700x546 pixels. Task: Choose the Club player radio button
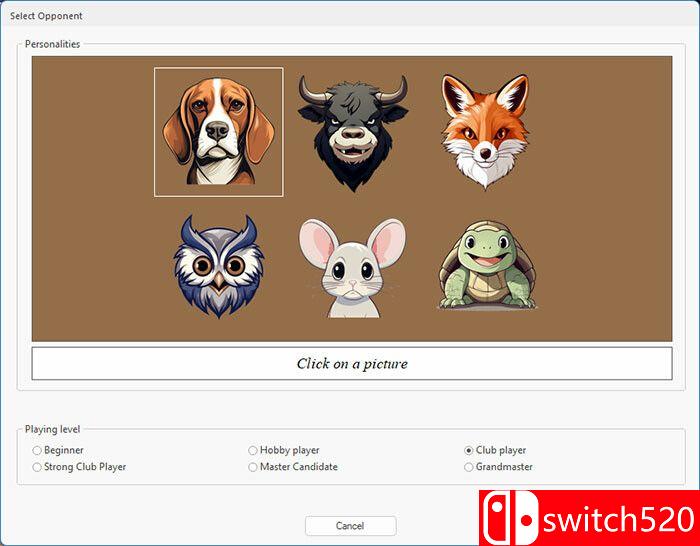pos(469,451)
